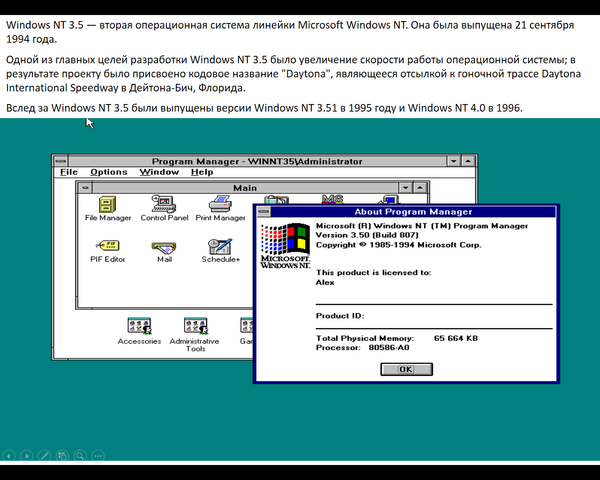Open the Help menu

click(202, 172)
